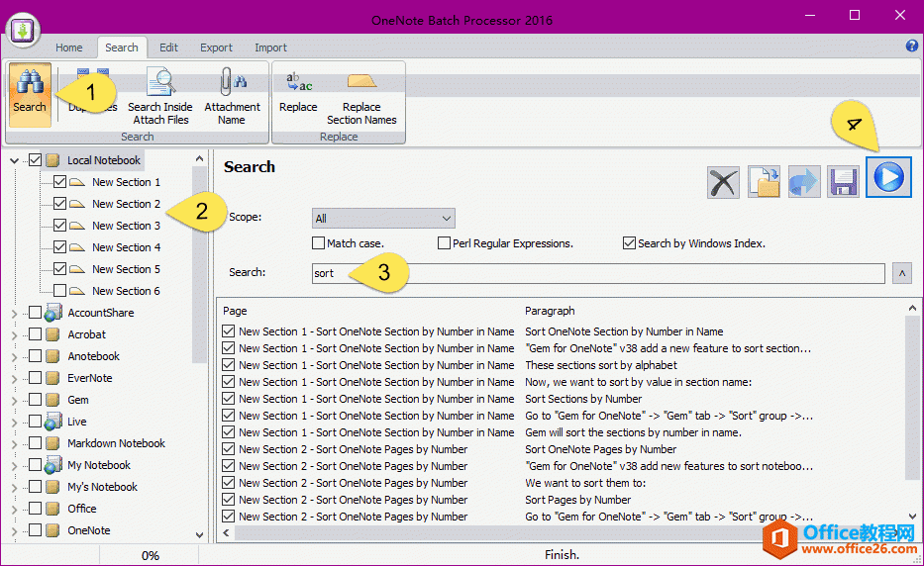Open help question mark icon
Viewport: 924px width, 566px height.
[x=912, y=46]
